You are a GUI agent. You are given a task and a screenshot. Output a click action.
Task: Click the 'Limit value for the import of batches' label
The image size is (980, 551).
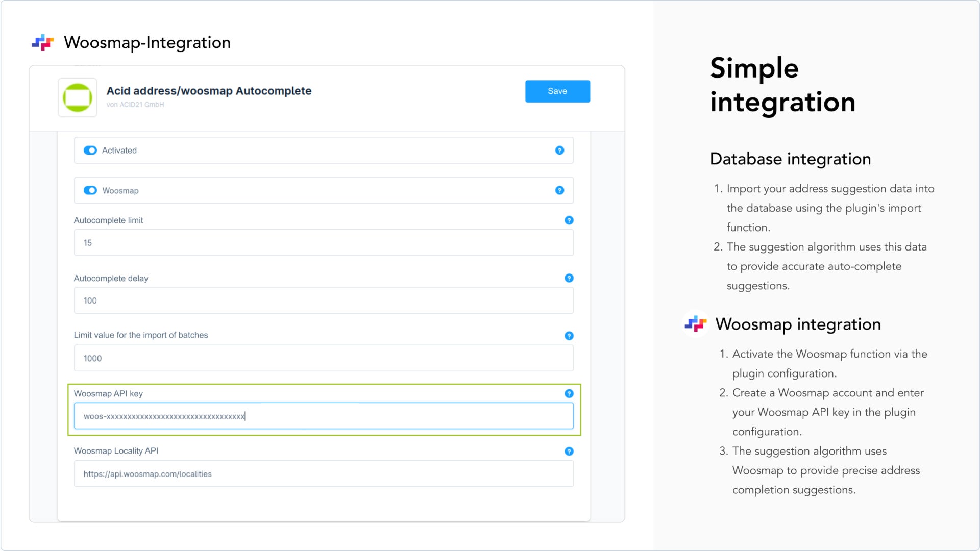(x=141, y=335)
